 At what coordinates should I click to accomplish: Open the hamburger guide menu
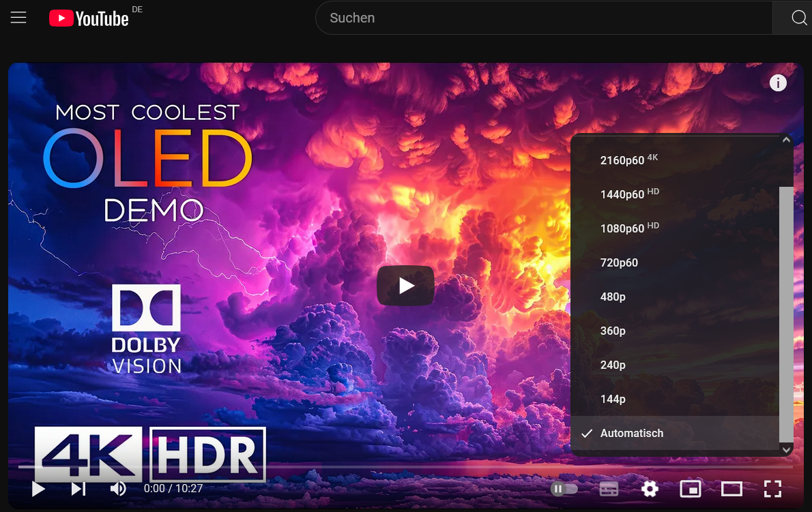tap(18, 18)
